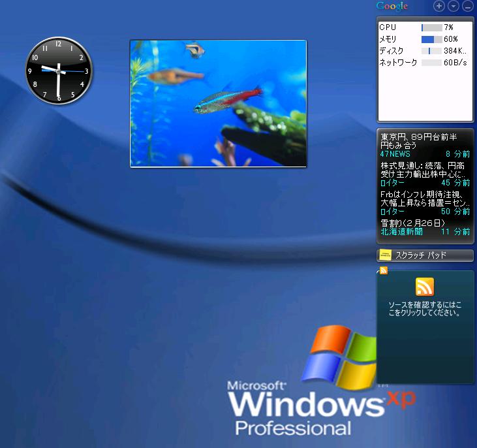Select the メモリ usage bar

tap(431, 39)
